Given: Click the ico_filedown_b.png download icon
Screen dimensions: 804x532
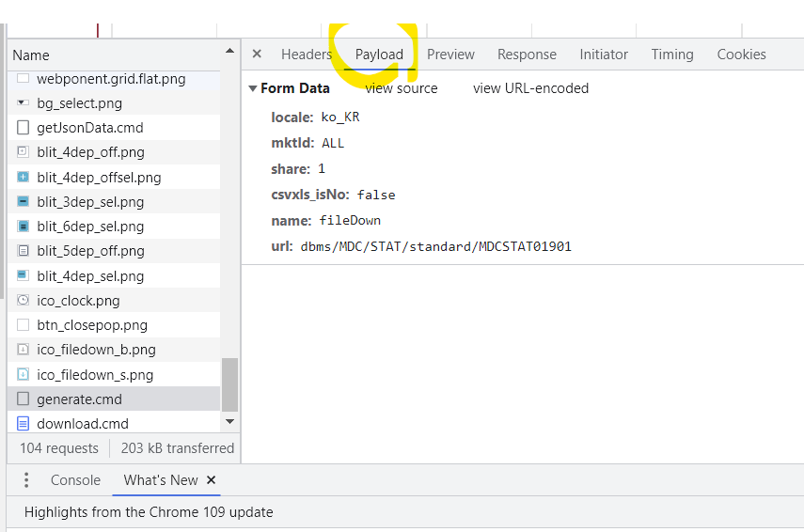Looking at the screenshot, I should [24, 350].
